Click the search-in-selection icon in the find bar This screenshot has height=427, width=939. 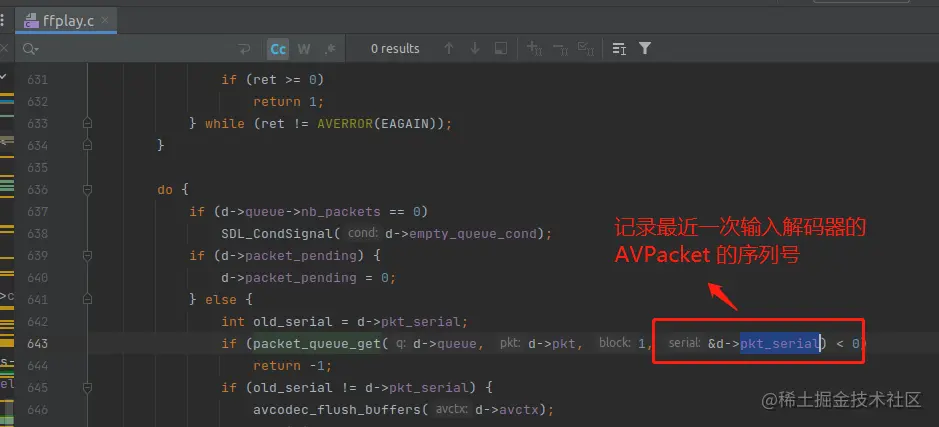tap(619, 49)
